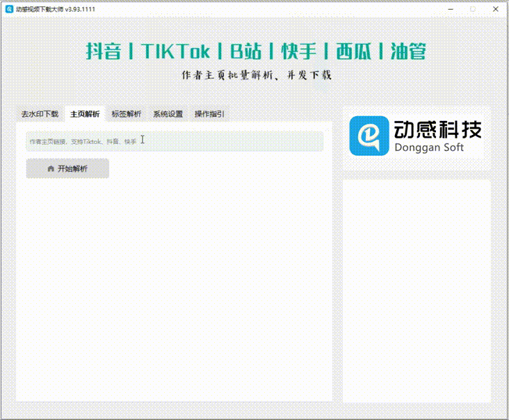
Task: Maximize the application window
Action: [473, 9]
